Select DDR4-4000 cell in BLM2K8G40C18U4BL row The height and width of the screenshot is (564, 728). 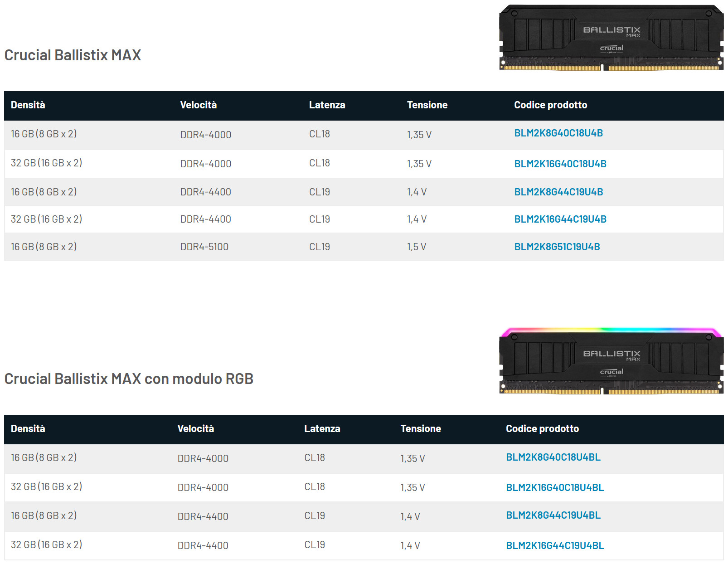pyautogui.click(x=203, y=459)
